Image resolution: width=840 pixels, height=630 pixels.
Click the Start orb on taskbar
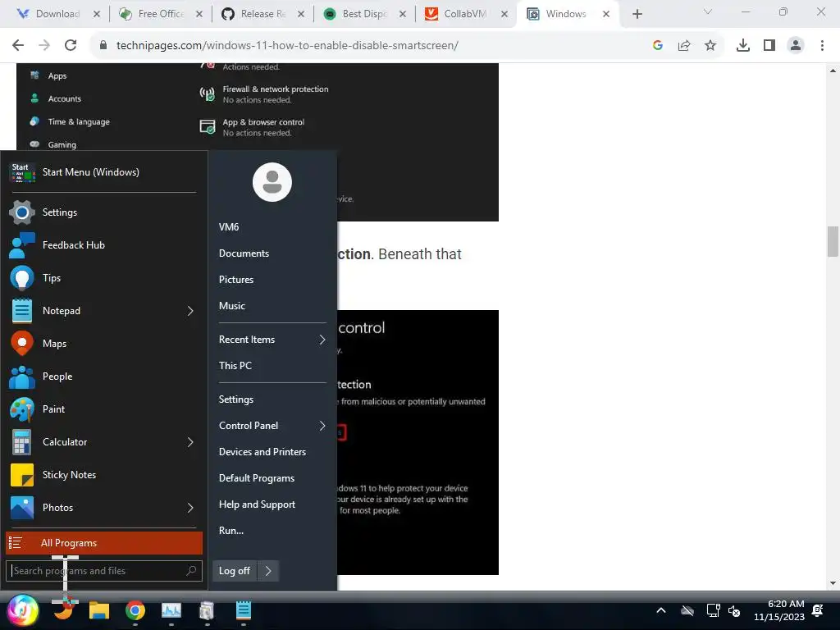point(22,610)
